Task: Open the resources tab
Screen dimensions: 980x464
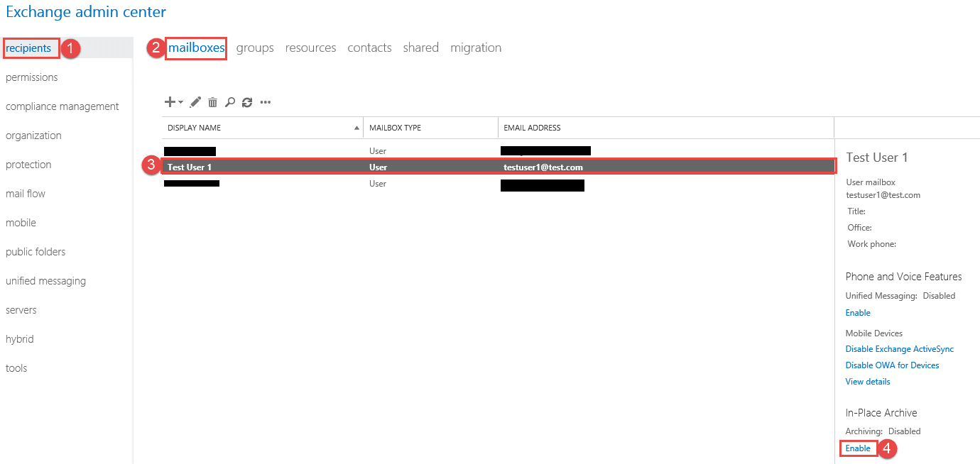Action: [x=310, y=48]
